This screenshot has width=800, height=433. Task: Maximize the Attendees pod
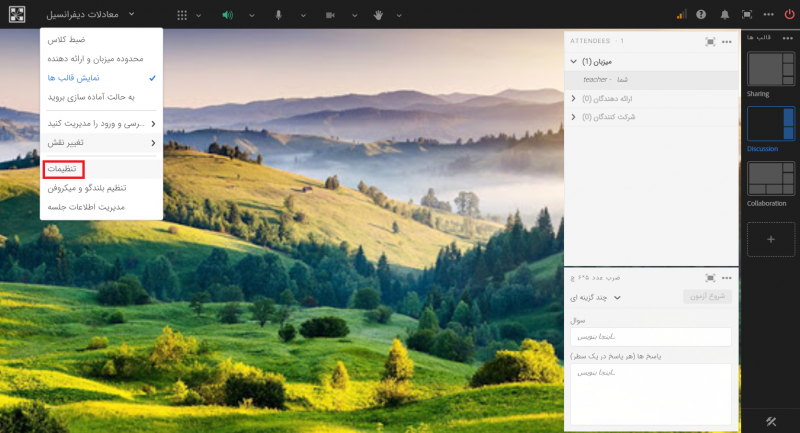coord(710,41)
